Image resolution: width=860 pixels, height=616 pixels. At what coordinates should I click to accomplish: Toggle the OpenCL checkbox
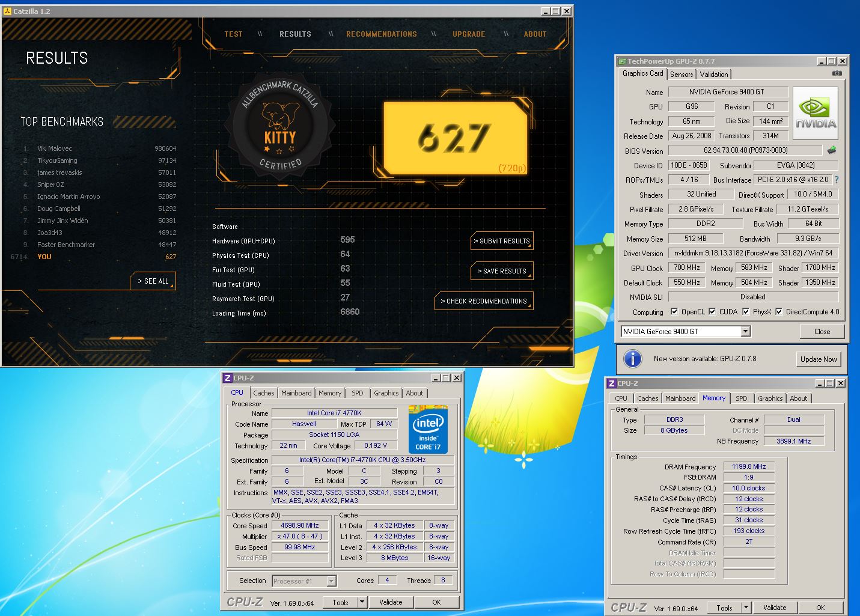coord(674,312)
